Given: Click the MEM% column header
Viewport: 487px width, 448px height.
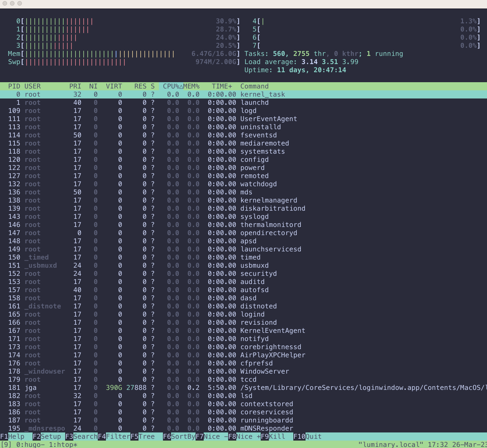Looking at the screenshot, I should (x=191, y=86).
